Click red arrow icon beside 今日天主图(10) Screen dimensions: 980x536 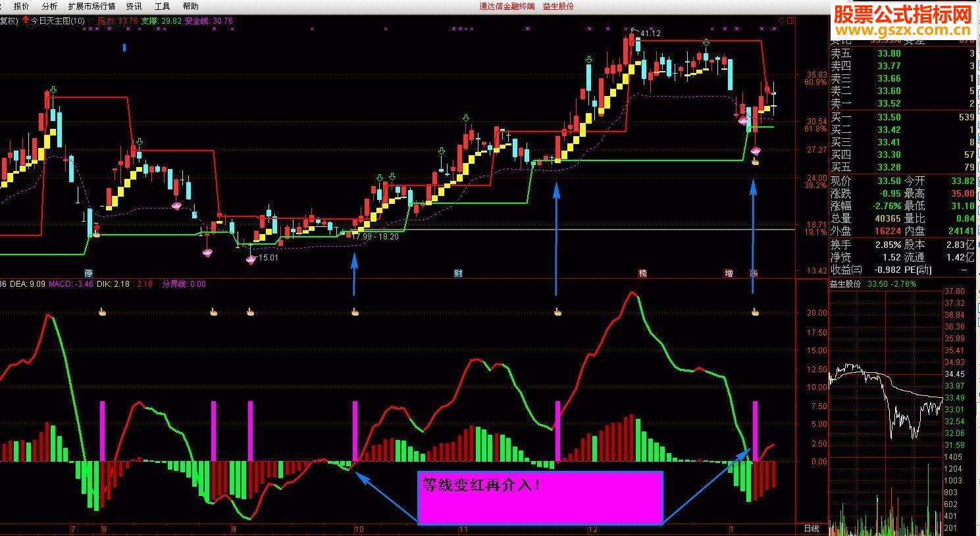click(25, 21)
